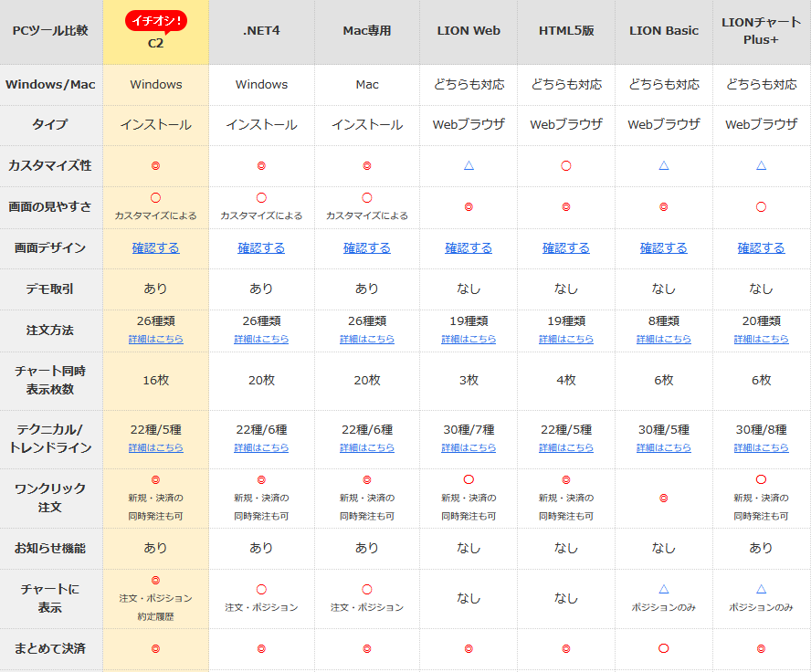
Task: Click the 3枚 cell
Action: (x=469, y=380)
